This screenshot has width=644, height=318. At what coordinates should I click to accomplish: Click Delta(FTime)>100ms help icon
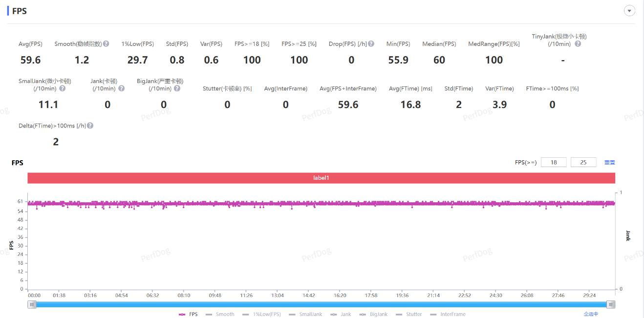(x=90, y=126)
